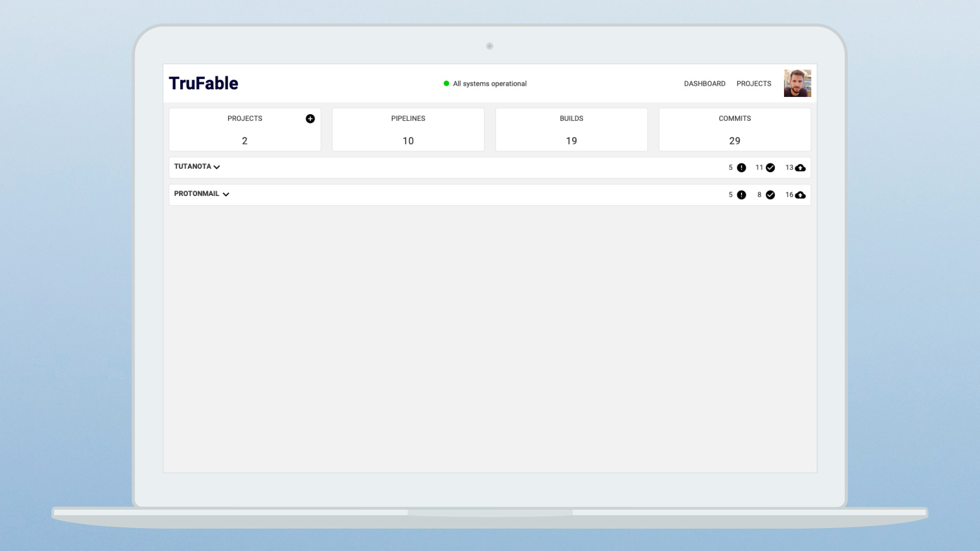The height and width of the screenshot is (551, 980).
Task: Open the user profile avatar
Action: click(797, 83)
